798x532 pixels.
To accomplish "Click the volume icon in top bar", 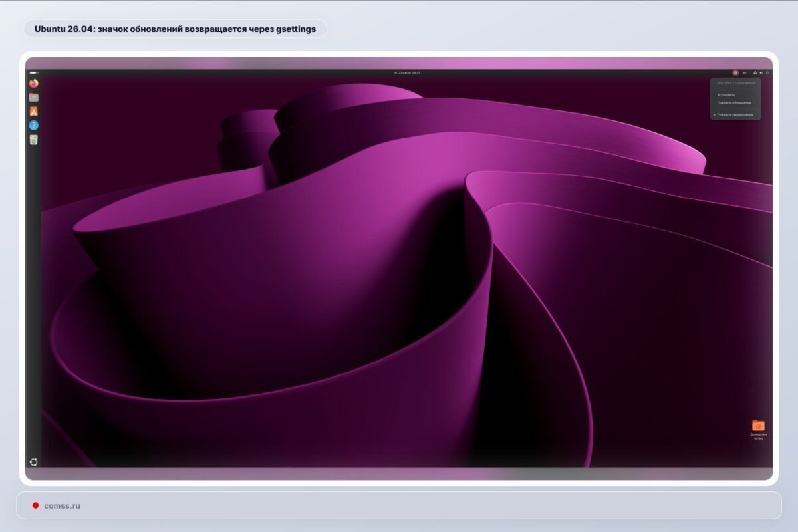I will coord(761,72).
